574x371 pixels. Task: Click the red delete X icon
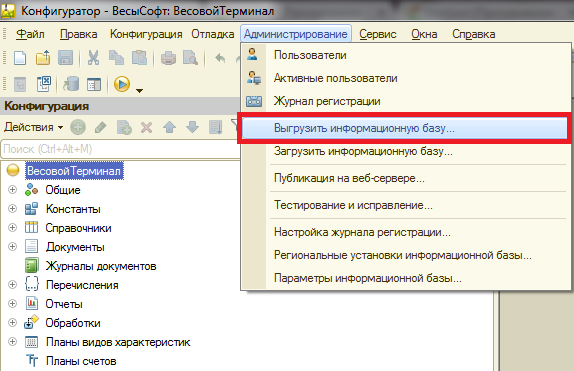click(x=146, y=127)
